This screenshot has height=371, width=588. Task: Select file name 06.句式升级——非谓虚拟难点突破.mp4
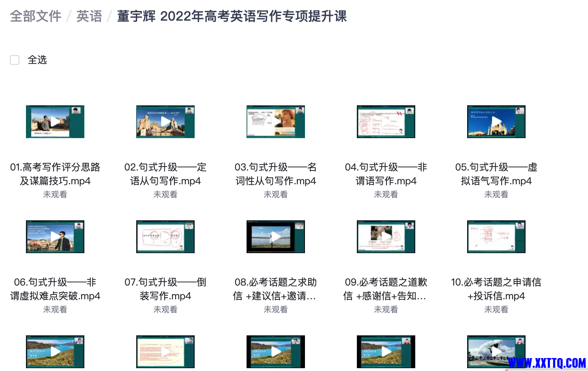(x=55, y=289)
